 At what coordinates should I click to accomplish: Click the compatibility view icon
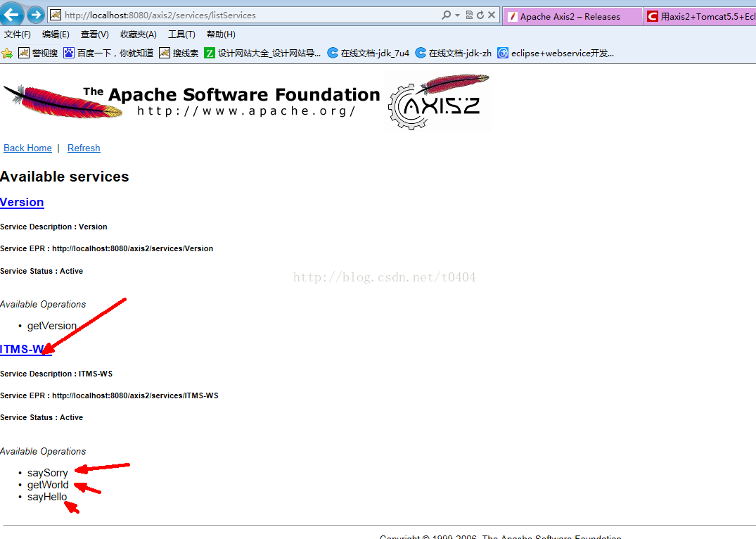point(469,15)
